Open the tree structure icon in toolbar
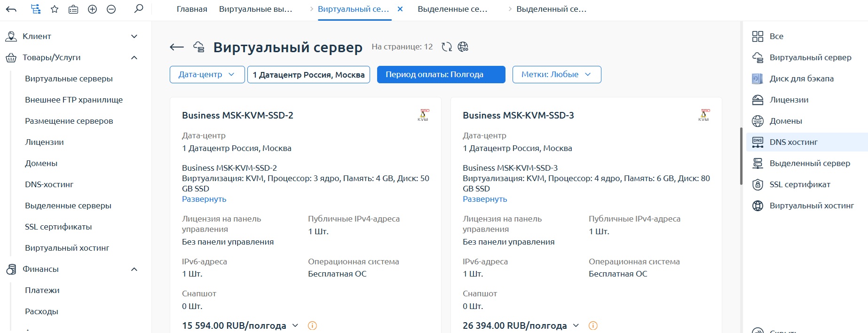868x333 pixels. [35, 9]
